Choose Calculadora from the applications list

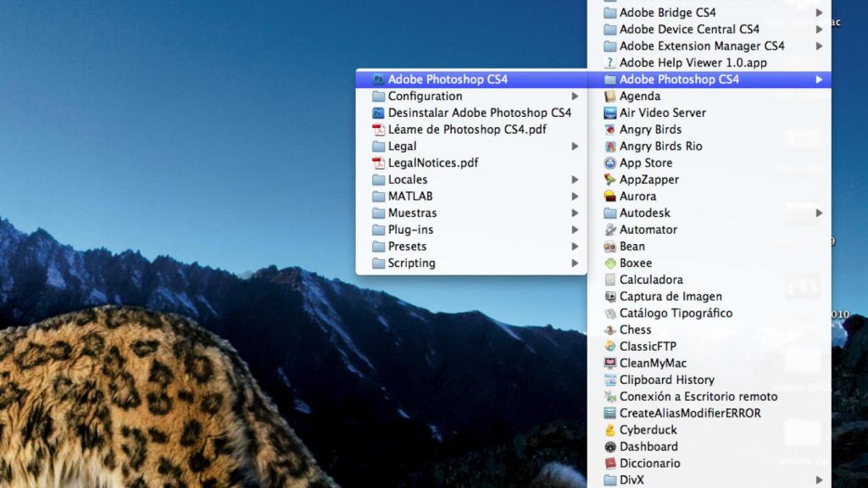point(650,280)
